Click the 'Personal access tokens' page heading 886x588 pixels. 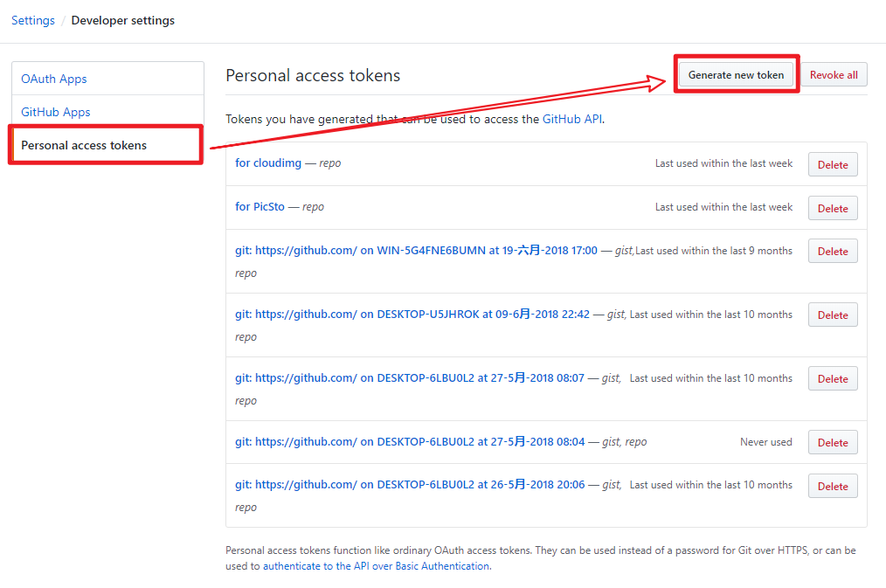point(313,76)
